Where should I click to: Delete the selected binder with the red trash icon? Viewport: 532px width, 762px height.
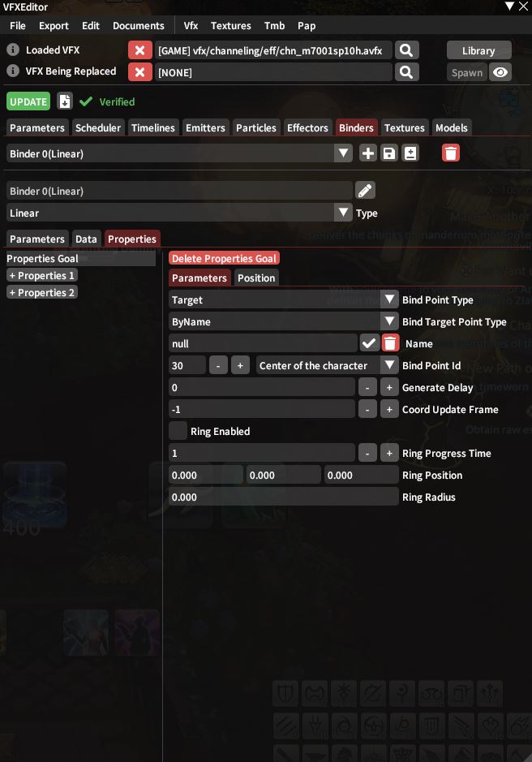tap(451, 153)
